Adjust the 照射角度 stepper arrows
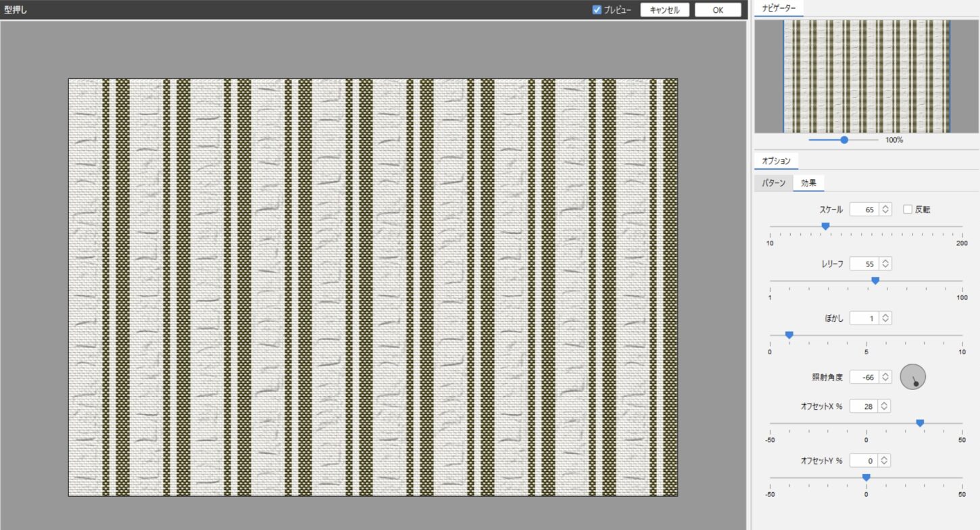Screen dimensions: 980x530 885,377
